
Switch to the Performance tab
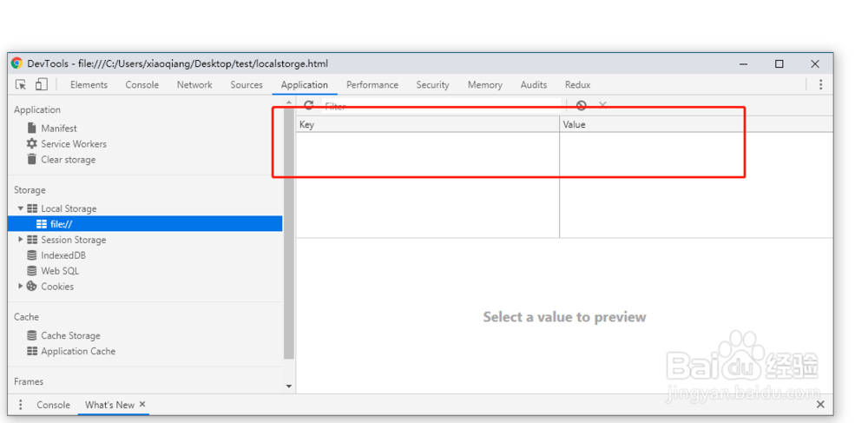[372, 85]
